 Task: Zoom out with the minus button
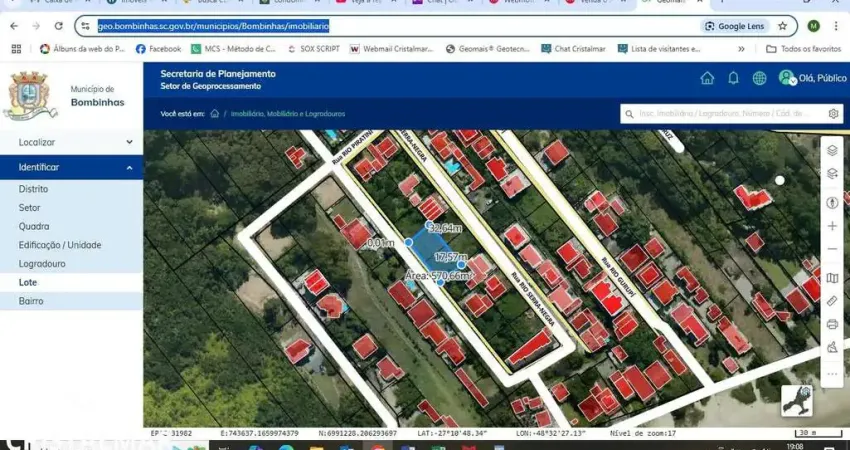tap(831, 249)
